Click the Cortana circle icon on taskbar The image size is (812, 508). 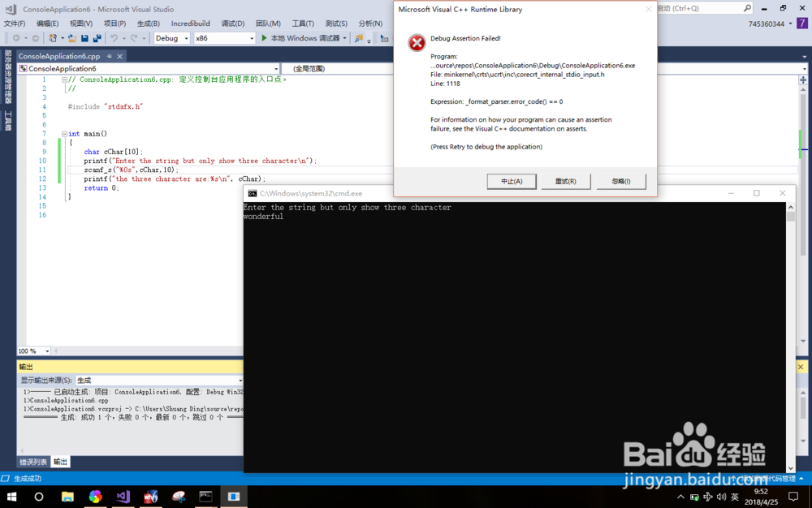(39, 497)
